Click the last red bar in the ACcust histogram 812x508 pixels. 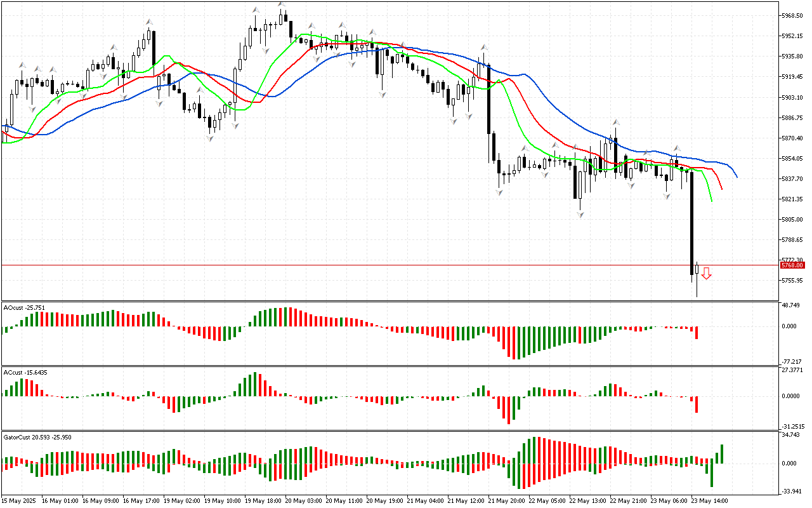697,404
